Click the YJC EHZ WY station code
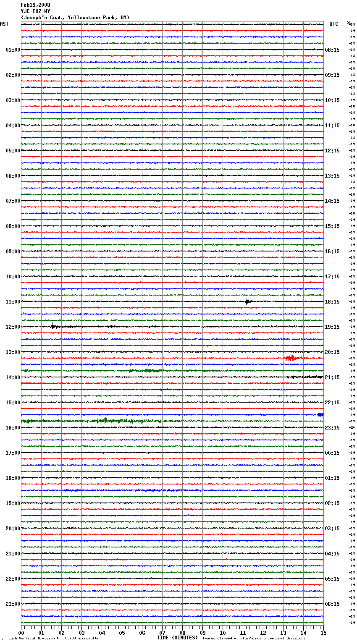This screenshot has width=357, height=644. [x=35, y=11]
